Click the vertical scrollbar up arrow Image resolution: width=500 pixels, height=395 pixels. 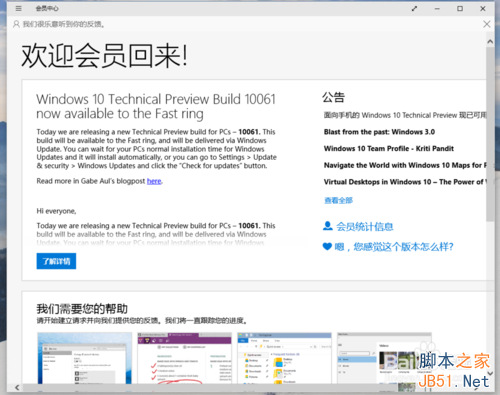490,42
